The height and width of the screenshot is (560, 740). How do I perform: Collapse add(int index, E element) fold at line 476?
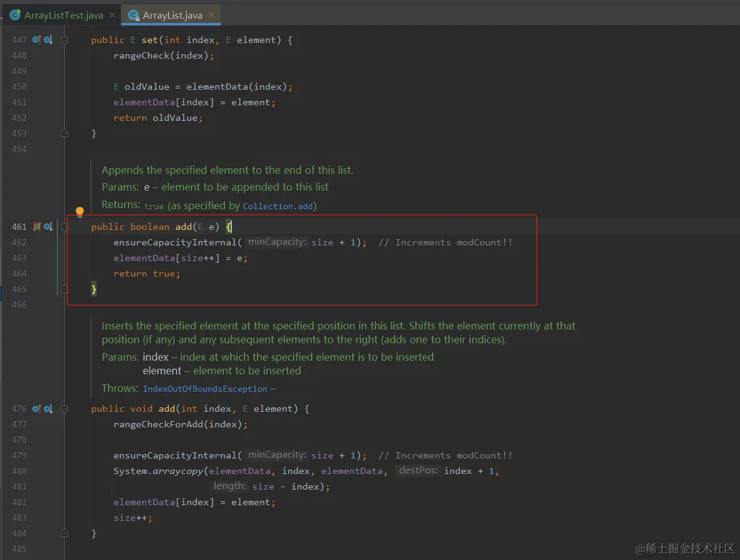pos(65,409)
